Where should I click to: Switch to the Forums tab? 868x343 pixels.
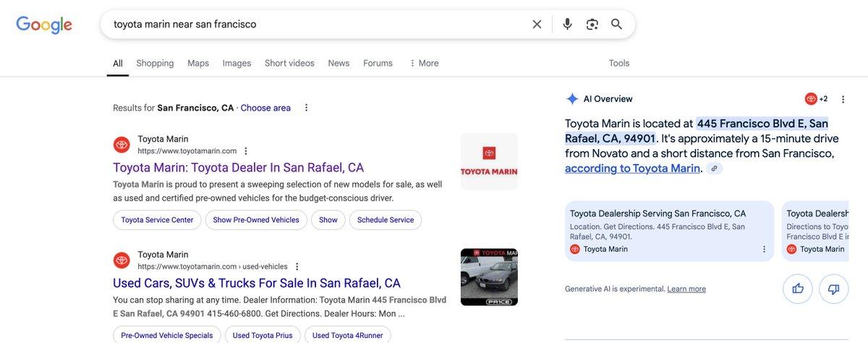[x=378, y=64]
